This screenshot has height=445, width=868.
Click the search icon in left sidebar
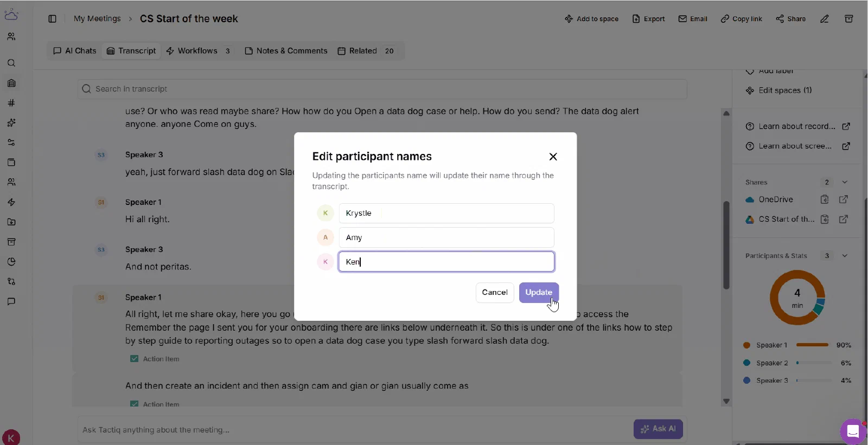tap(11, 63)
